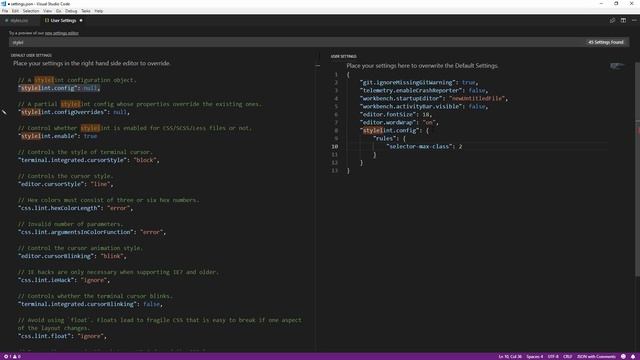This screenshot has height=360, width=640.
Task: Click the "terminal.integrated.cursorStyle" setting line
Action: point(88,160)
